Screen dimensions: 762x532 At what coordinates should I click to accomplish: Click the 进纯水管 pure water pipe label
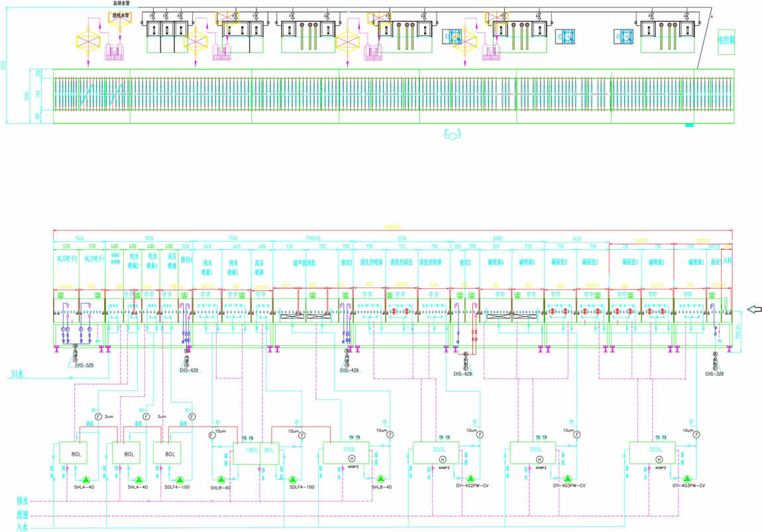[121, 13]
